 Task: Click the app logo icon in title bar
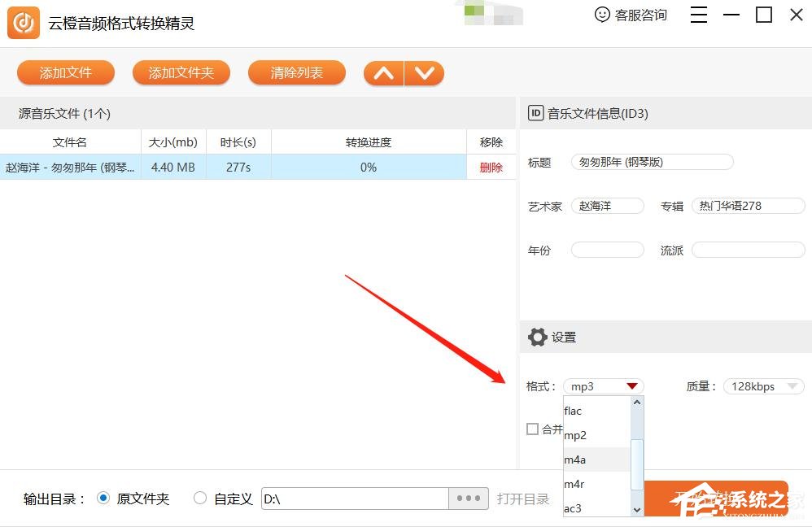tap(22, 22)
